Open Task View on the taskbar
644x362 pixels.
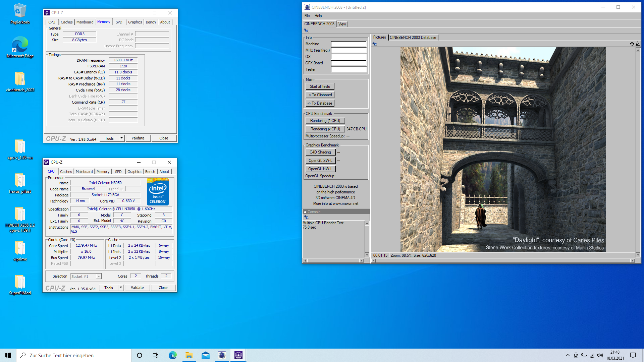tap(156, 355)
